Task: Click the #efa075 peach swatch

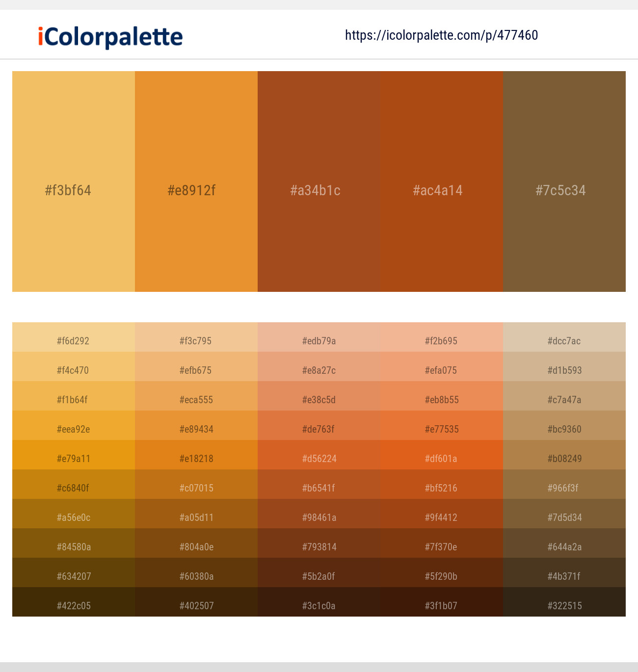Action: pos(442,370)
